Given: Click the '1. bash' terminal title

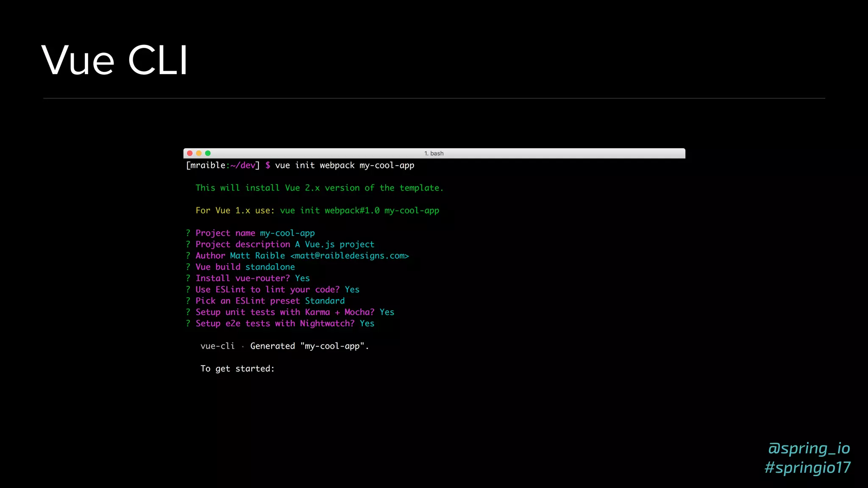Looking at the screenshot, I should (x=434, y=153).
